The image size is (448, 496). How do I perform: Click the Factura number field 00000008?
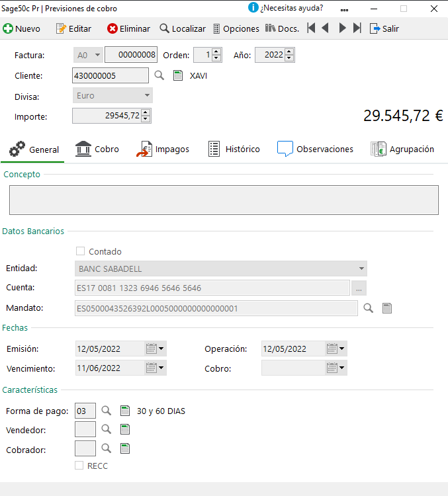click(131, 55)
